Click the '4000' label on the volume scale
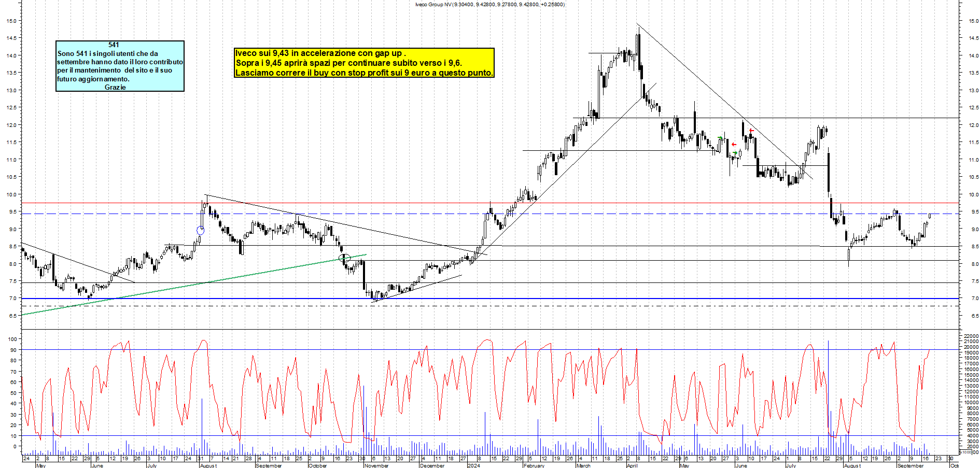Image resolution: width=980 pixels, height=468 pixels. point(972,435)
